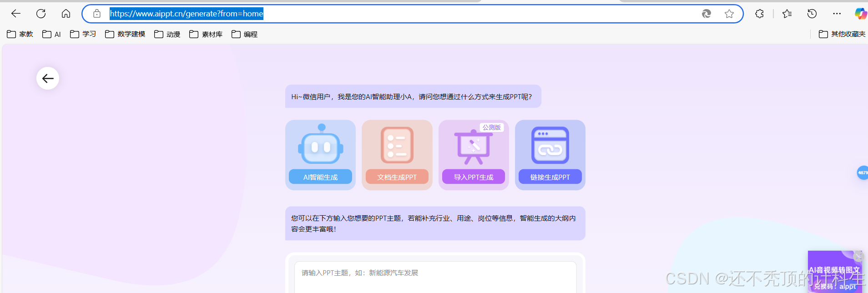This screenshot has height=293, width=868.
Task: Click the blue floating side badge
Action: point(863,172)
